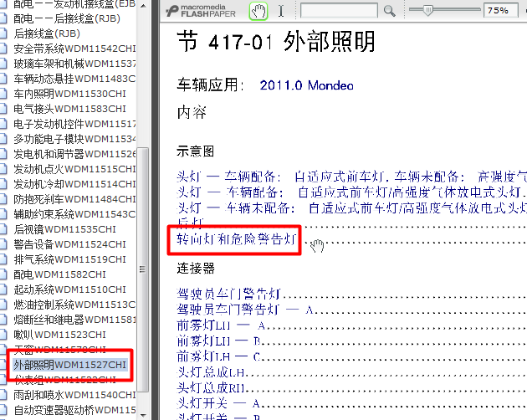Select 警告设备WDM11524CHI entry
527x420 pixels.
69,244
